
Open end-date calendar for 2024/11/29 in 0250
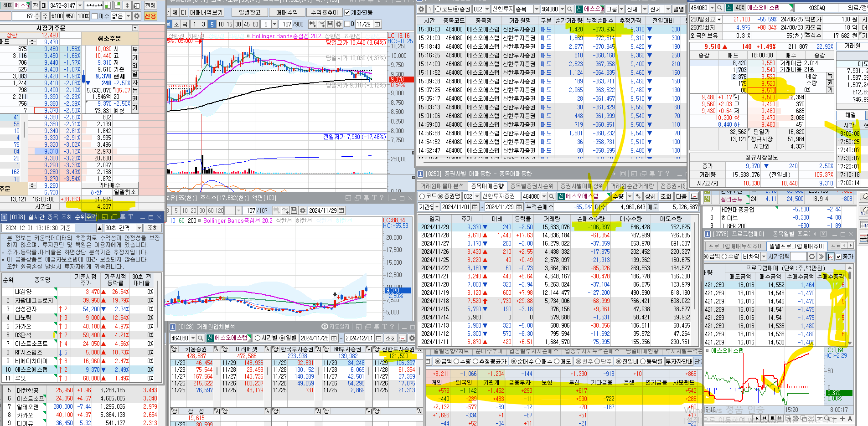tap(519, 207)
